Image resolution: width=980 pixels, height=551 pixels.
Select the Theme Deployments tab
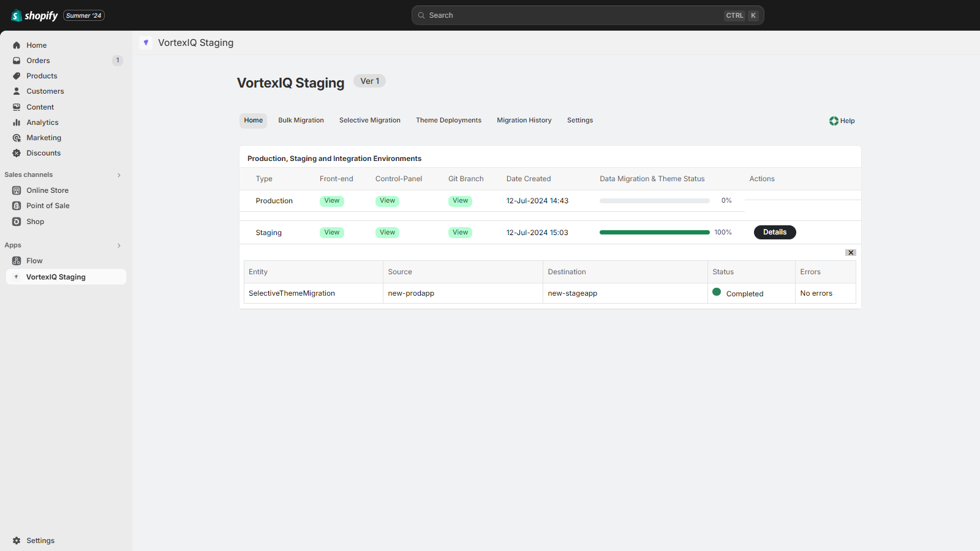(448, 121)
